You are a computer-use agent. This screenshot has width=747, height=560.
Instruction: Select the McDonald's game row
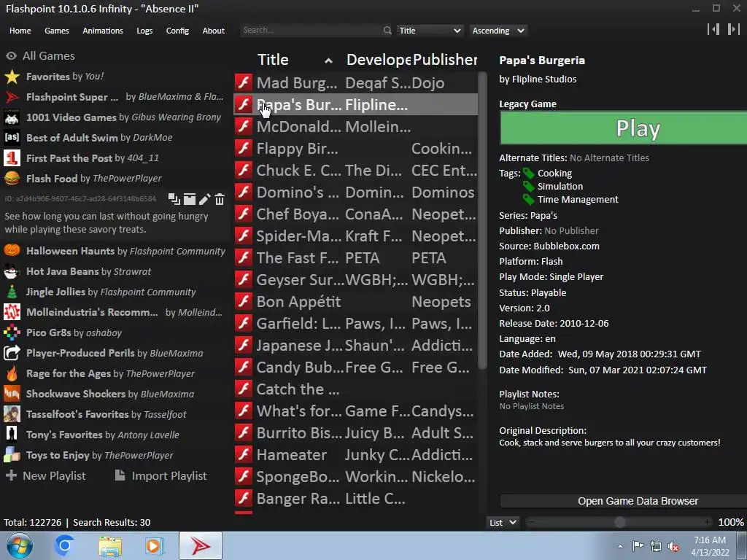[x=355, y=127]
